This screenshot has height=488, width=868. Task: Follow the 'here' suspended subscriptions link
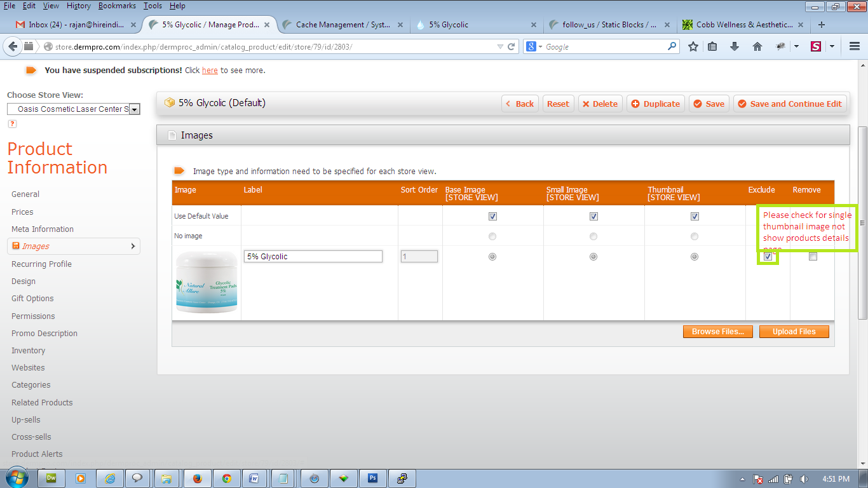point(210,71)
